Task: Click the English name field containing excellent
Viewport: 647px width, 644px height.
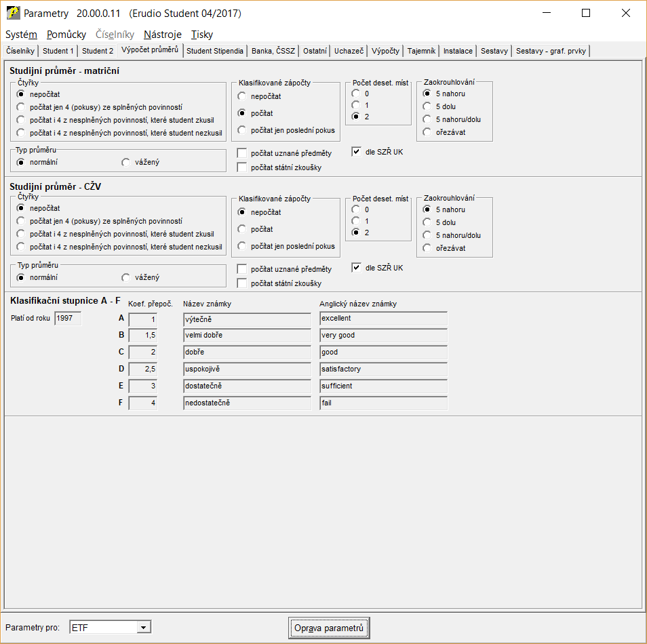Action: (x=383, y=319)
